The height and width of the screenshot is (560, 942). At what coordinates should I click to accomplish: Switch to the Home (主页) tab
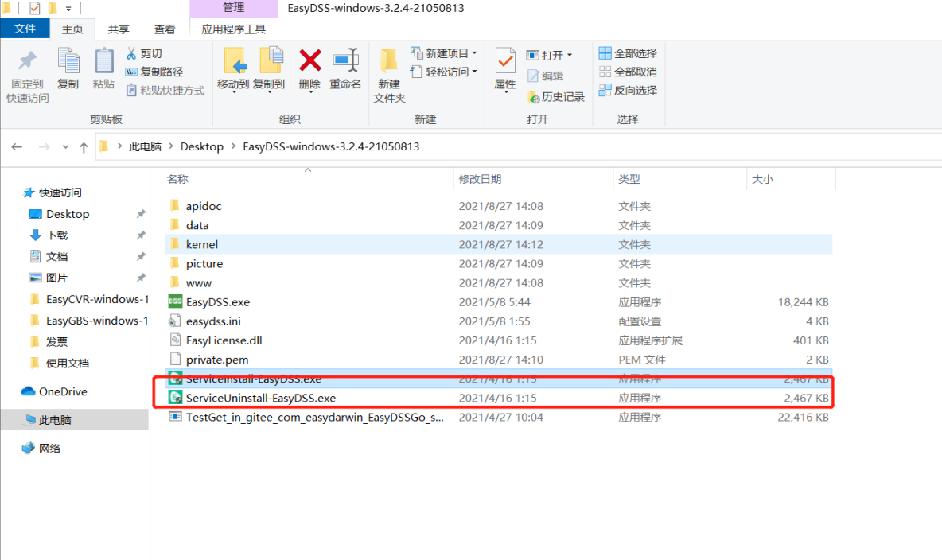pyautogui.click(x=72, y=29)
